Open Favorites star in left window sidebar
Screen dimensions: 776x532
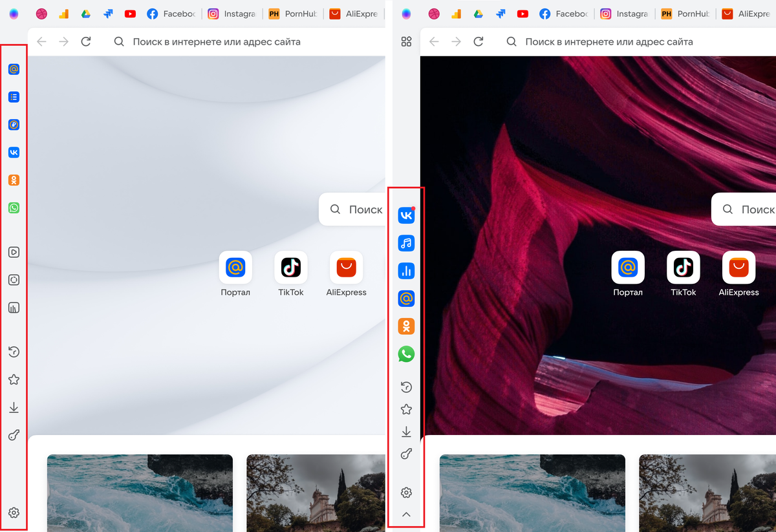14,379
